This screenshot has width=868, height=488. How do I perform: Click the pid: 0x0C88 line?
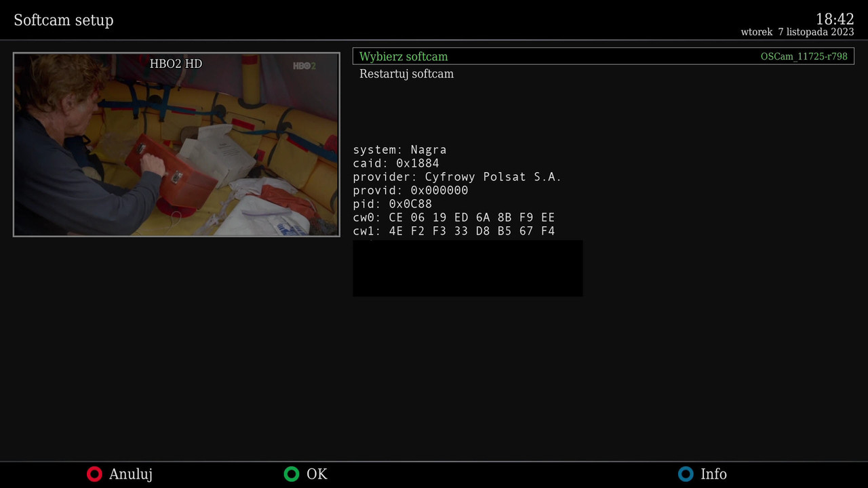coord(392,204)
